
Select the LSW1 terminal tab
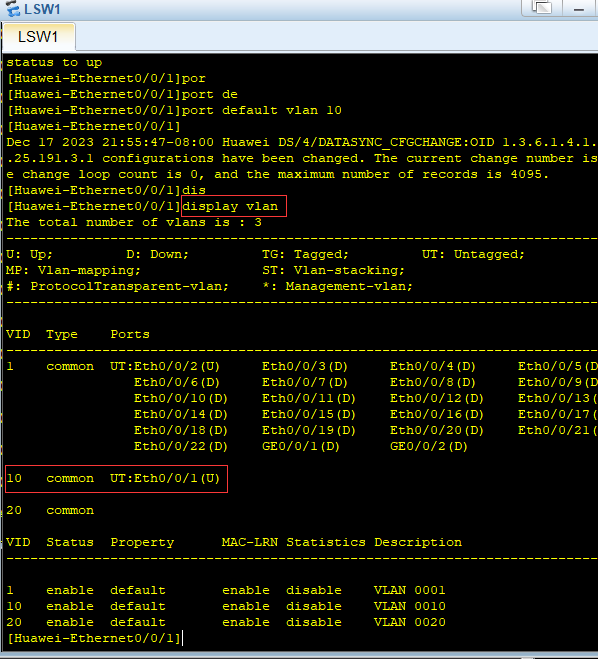point(38,37)
